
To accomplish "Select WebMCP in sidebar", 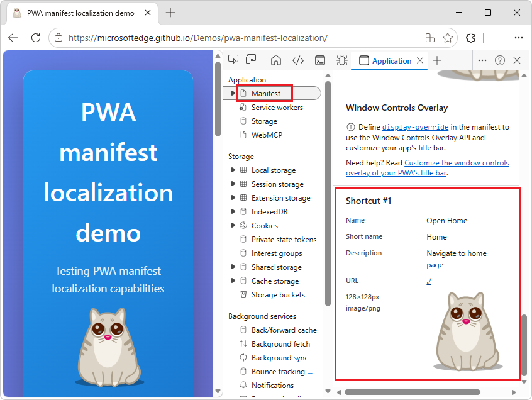I will (x=267, y=135).
